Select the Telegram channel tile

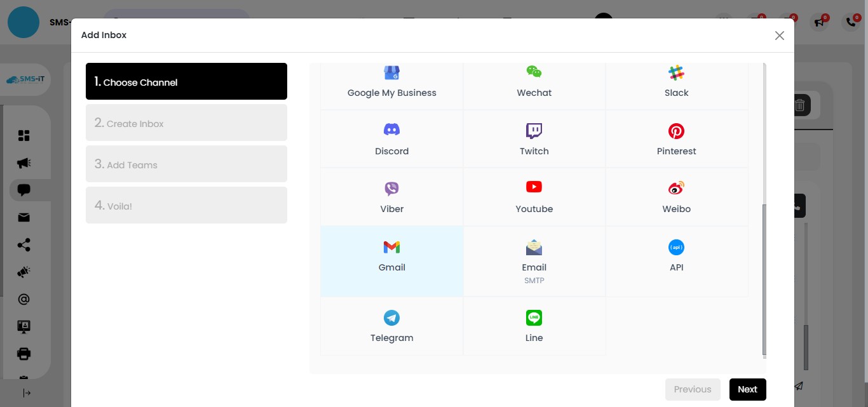click(x=391, y=326)
